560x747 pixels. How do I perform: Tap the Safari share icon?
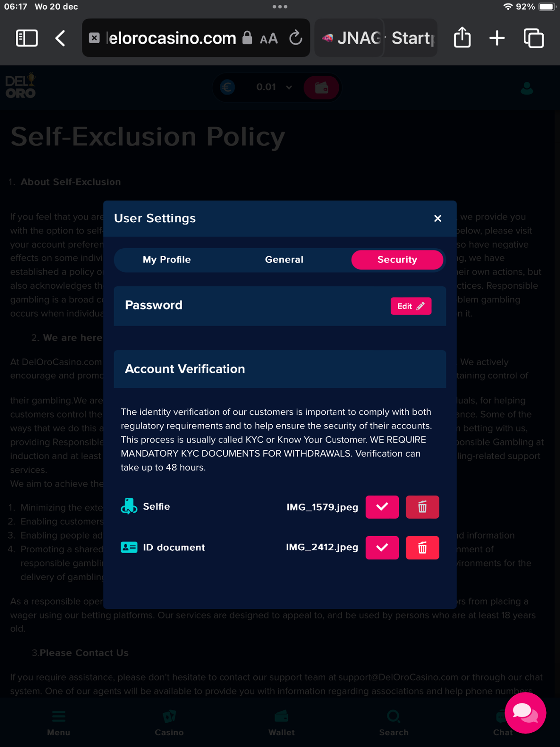click(x=462, y=38)
